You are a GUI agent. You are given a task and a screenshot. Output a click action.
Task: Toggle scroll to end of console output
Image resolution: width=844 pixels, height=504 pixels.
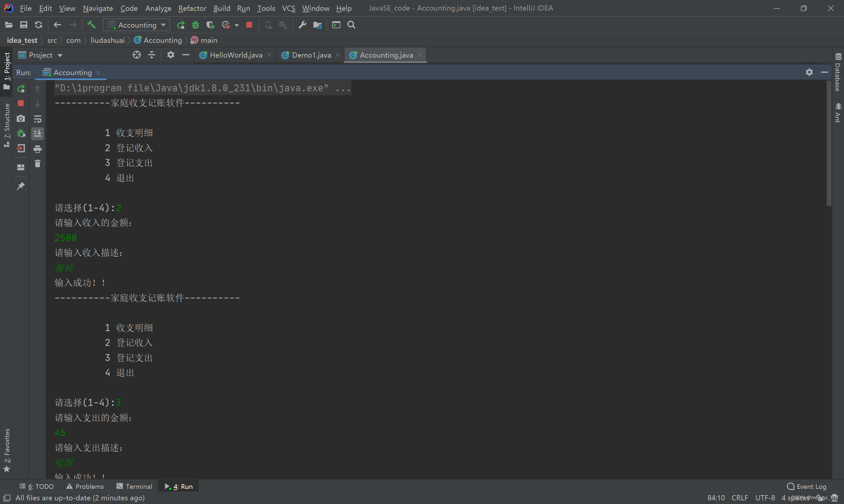point(38,134)
